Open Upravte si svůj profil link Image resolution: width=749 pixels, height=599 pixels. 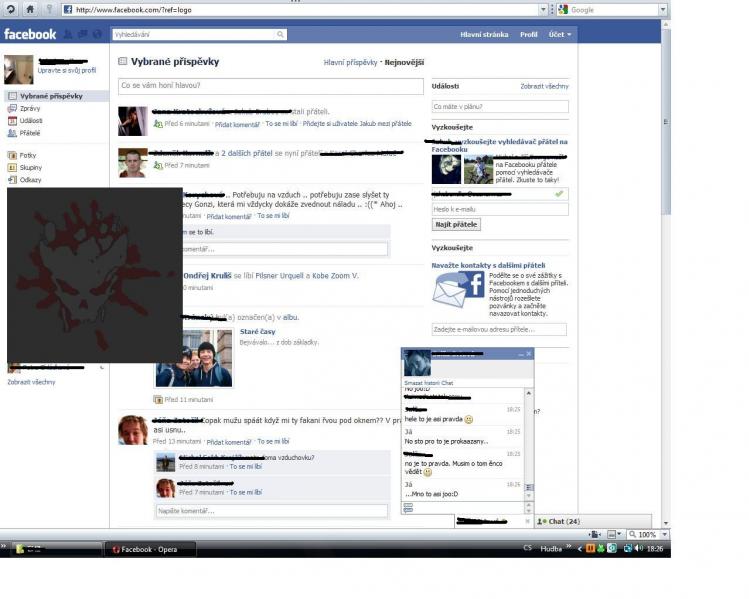[67, 70]
